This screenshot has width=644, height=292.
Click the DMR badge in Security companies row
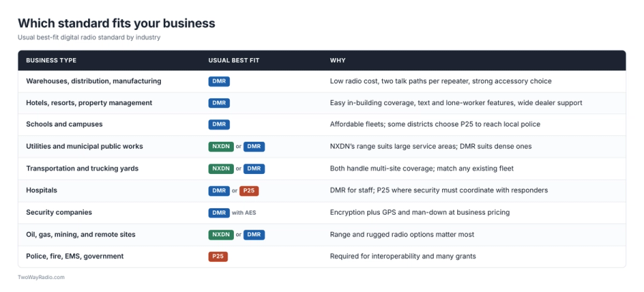(x=219, y=213)
